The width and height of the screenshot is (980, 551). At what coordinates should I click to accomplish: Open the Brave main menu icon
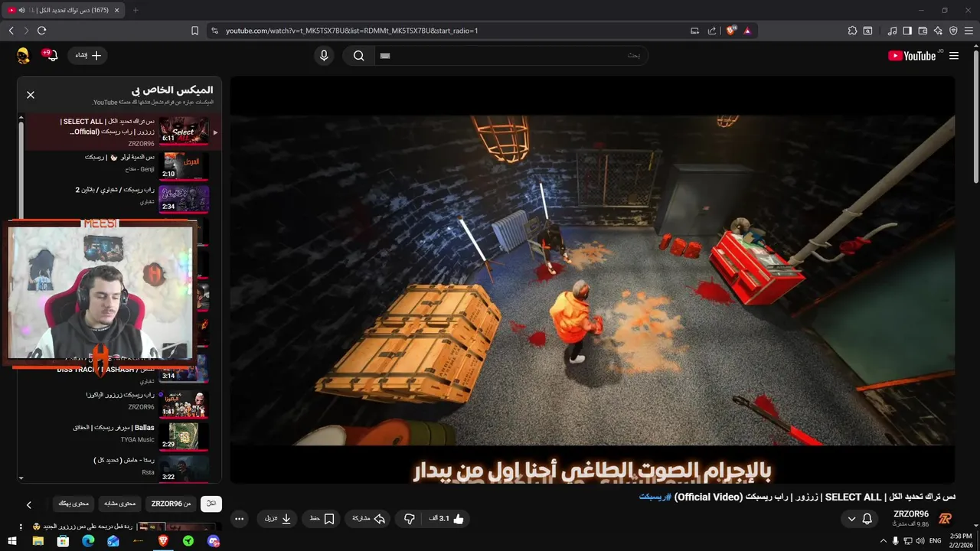pyautogui.click(x=969, y=31)
